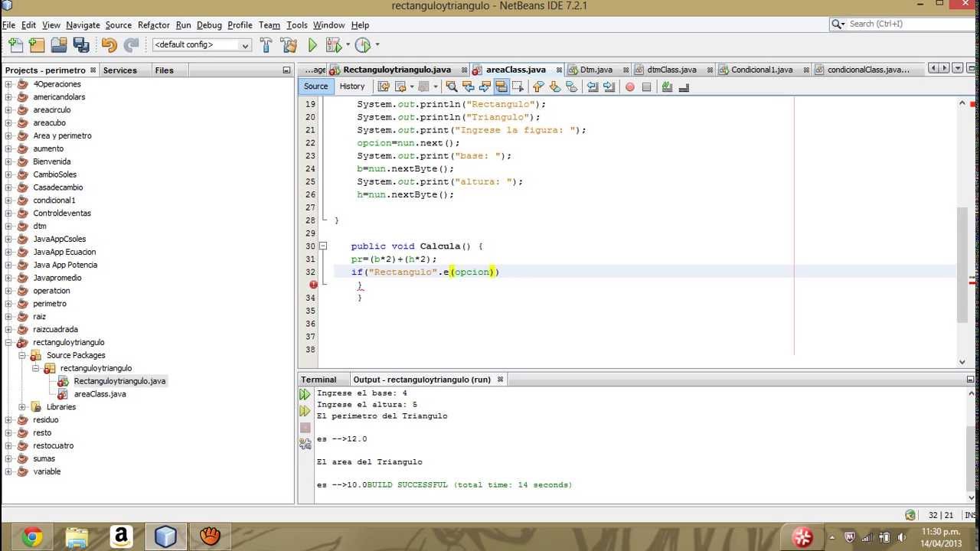Collapse the Calcula method fold on line 30
This screenshot has height=551, width=980.
[x=323, y=246]
